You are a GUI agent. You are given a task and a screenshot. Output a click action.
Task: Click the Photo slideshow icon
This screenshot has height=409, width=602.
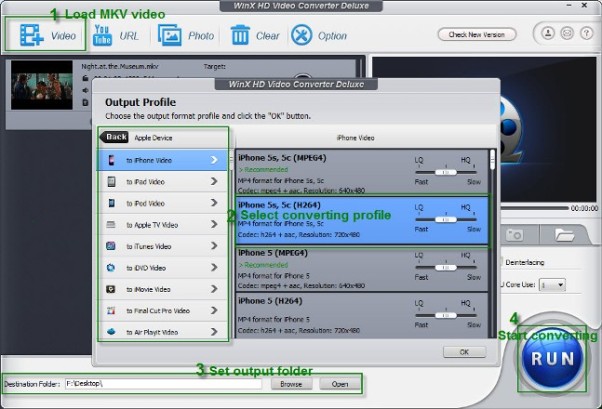[x=170, y=35]
